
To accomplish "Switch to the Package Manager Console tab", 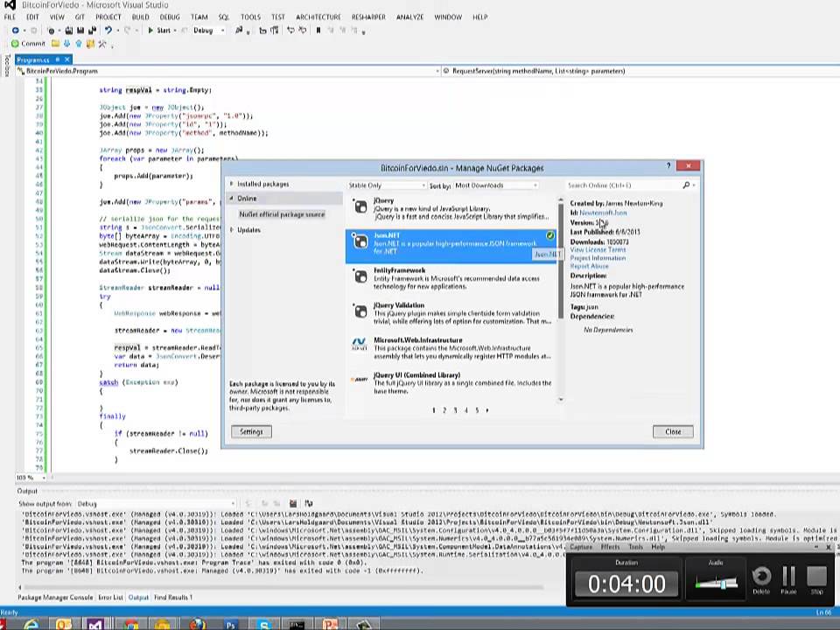I will click(55, 598).
